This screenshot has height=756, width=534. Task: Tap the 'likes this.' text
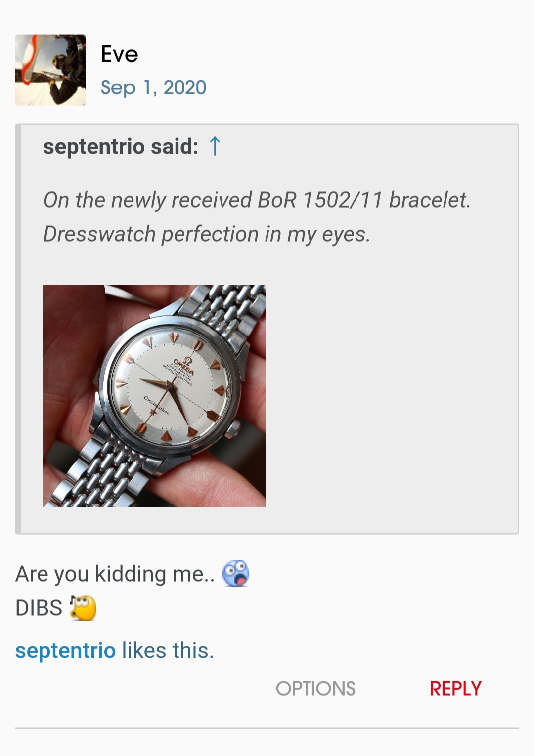pos(168,650)
